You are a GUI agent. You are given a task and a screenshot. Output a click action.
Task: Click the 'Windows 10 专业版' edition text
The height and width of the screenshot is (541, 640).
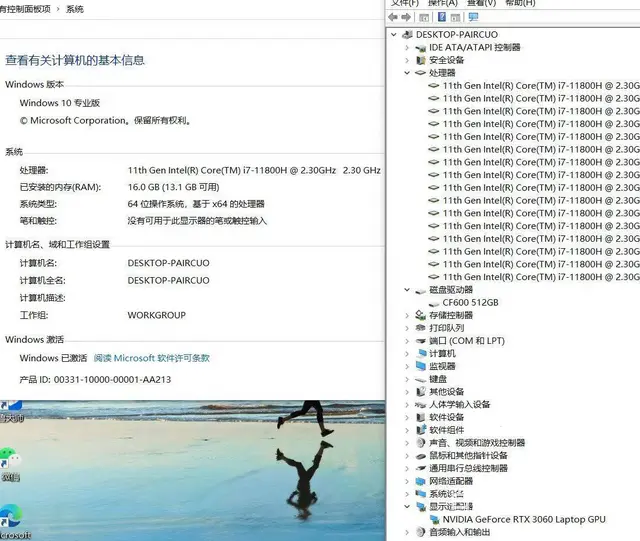coord(60,103)
